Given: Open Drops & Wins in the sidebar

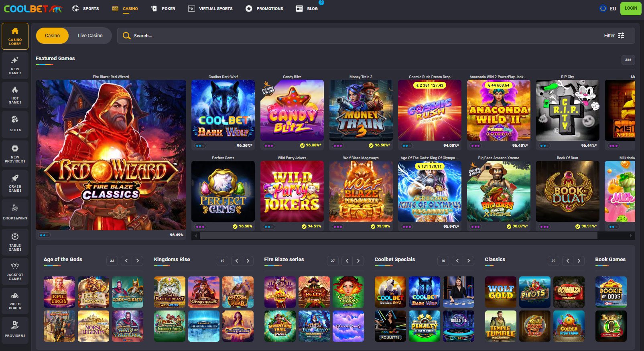Looking at the screenshot, I should tap(15, 213).
